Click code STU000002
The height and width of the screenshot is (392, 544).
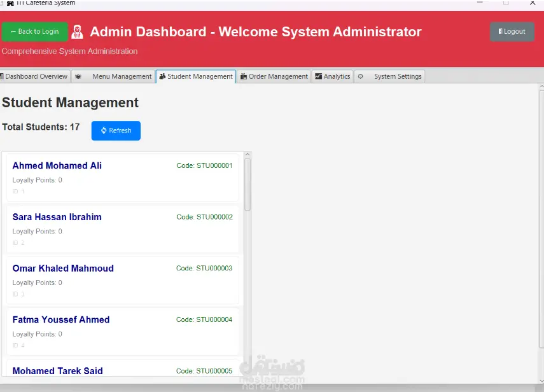(x=204, y=217)
